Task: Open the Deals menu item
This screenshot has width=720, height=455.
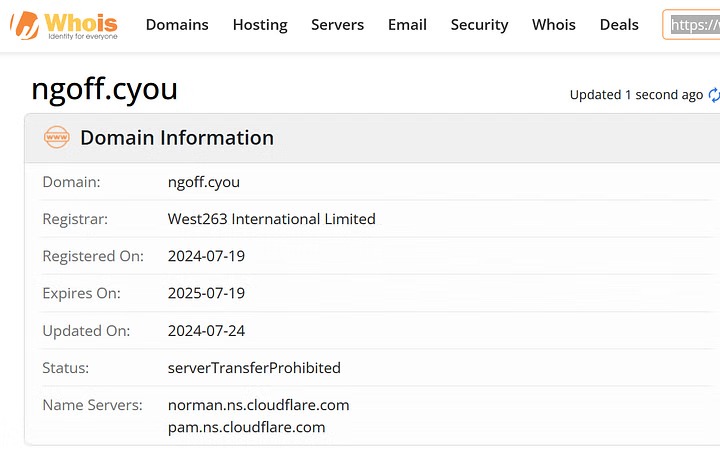Action: pyautogui.click(x=619, y=25)
